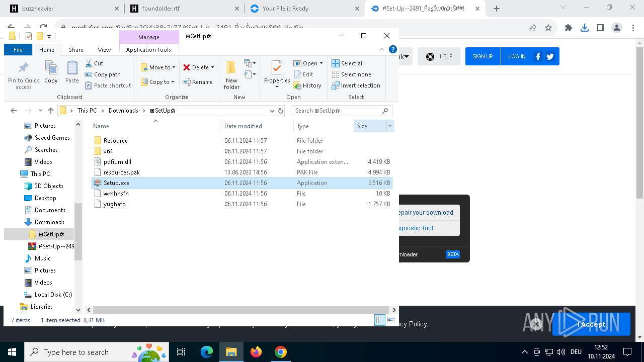Image resolution: width=644 pixels, height=362 pixels.
Task: Click Select all
Action: [348, 63]
